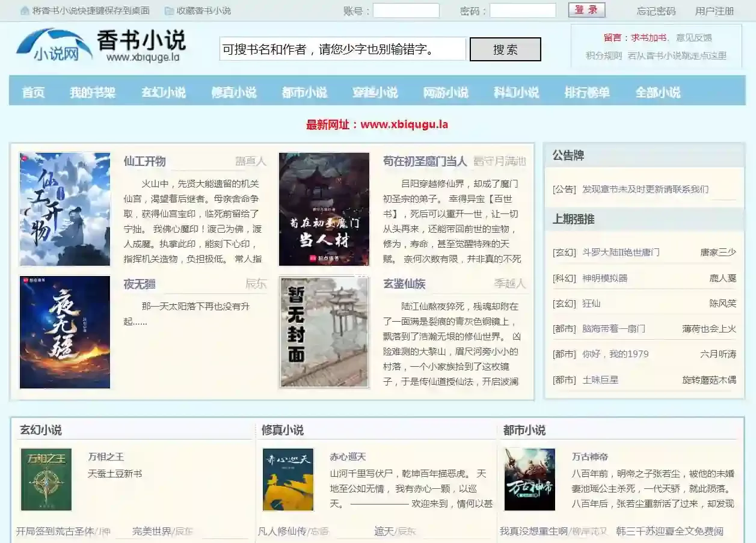The image size is (756, 543).
Task: Open the 发现章节未及时更新请联系我们 notice
Action: point(645,189)
